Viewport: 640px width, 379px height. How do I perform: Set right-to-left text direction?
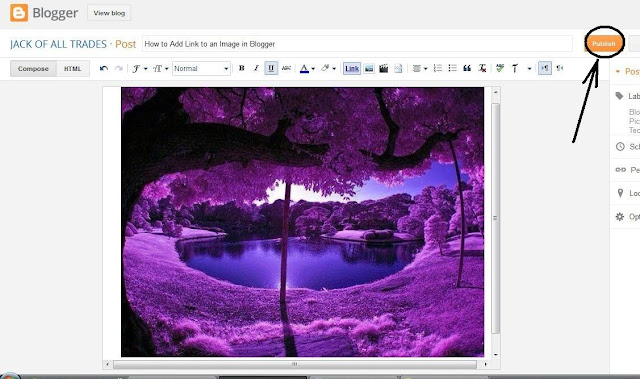560,68
